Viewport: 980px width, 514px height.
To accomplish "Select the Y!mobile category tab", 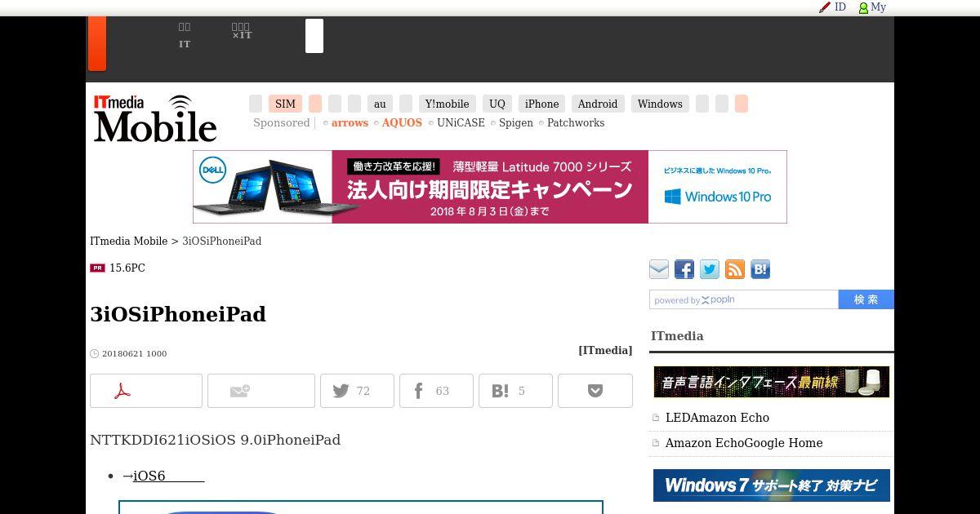I will (447, 104).
